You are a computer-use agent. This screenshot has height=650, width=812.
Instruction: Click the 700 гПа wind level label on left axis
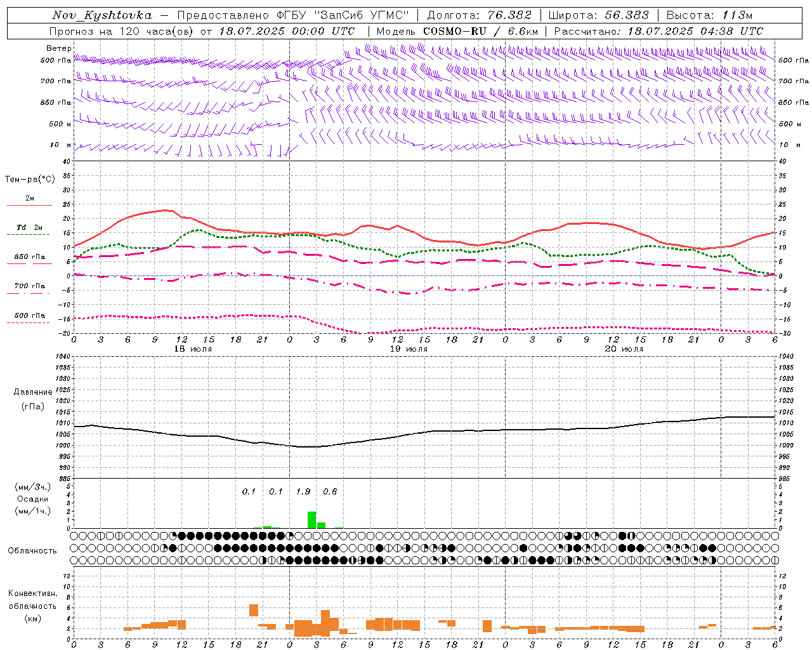[x=56, y=81]
